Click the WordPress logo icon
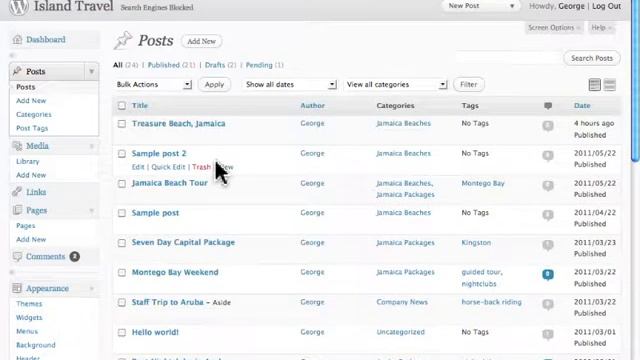640x360 pixels. [x=19, y=7]
